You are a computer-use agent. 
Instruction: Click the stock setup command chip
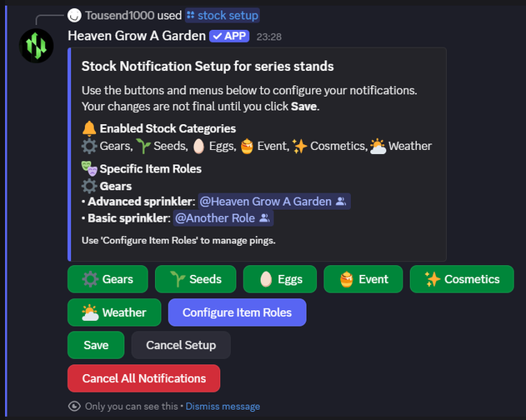click(223, 16)
